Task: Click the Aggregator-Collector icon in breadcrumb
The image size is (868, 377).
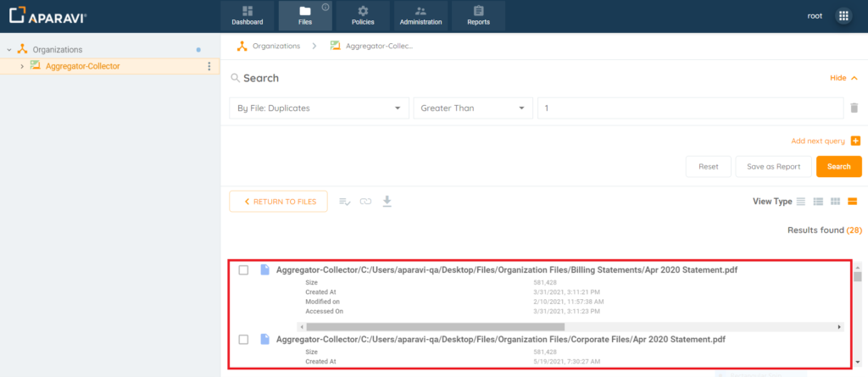Action: click(x=335, y=46)
